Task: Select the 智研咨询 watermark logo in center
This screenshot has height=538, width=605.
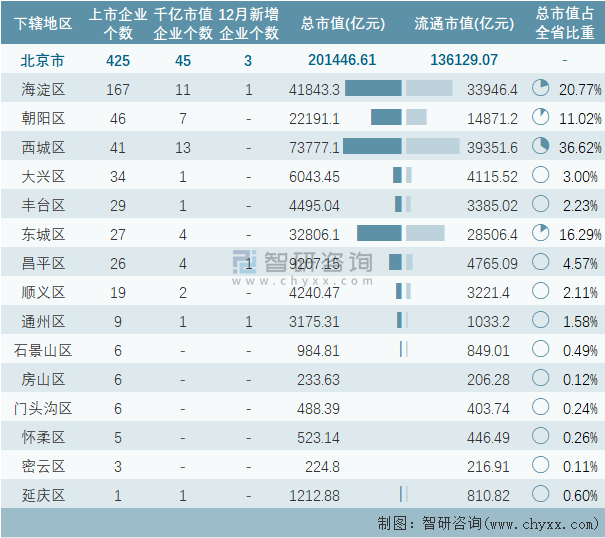Action: coord(304,264)
